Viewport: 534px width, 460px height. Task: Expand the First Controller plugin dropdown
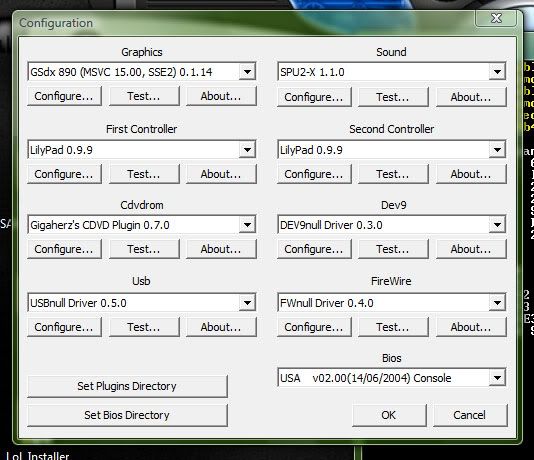click(x=247, y=149)
